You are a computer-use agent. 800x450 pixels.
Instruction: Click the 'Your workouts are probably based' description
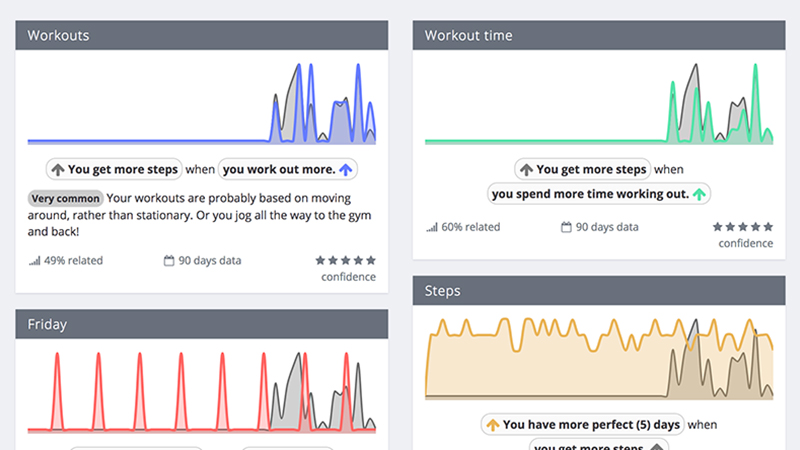click(x=199, y=215)
